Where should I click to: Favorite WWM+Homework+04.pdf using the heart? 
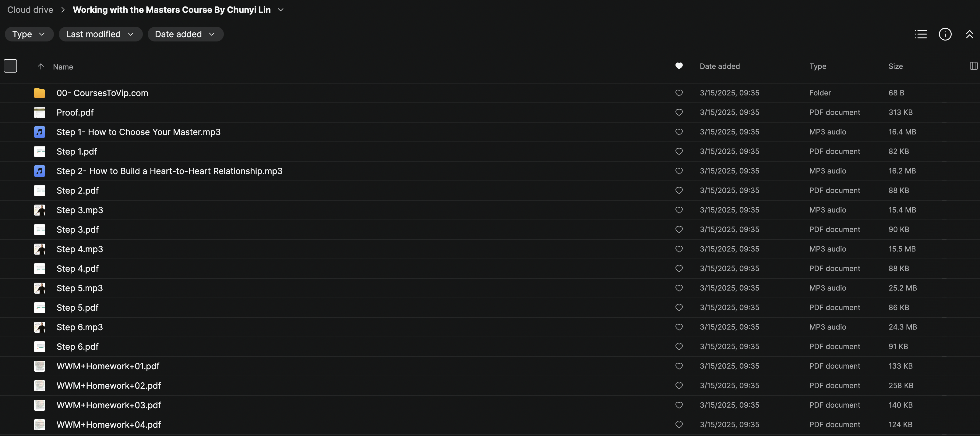[x=679, y=425]
